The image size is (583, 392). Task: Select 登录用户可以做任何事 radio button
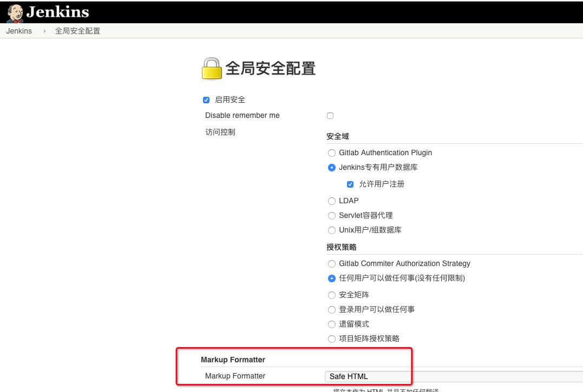[x=332, y=310]
